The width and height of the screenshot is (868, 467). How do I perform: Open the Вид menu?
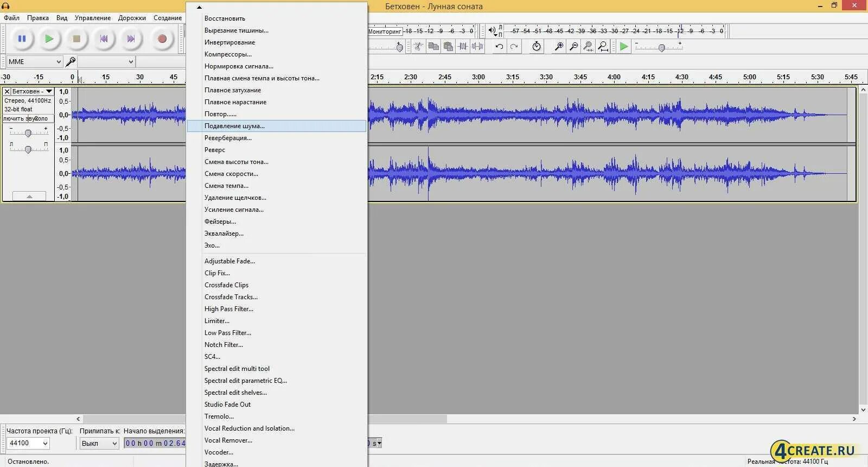coord(62,18)
